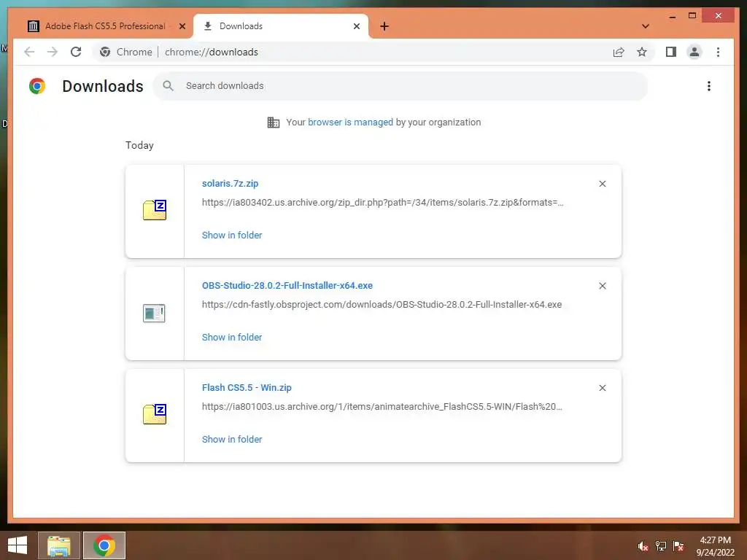Open the Flash CS5.5 - Win.zip link

pos(247,388)
